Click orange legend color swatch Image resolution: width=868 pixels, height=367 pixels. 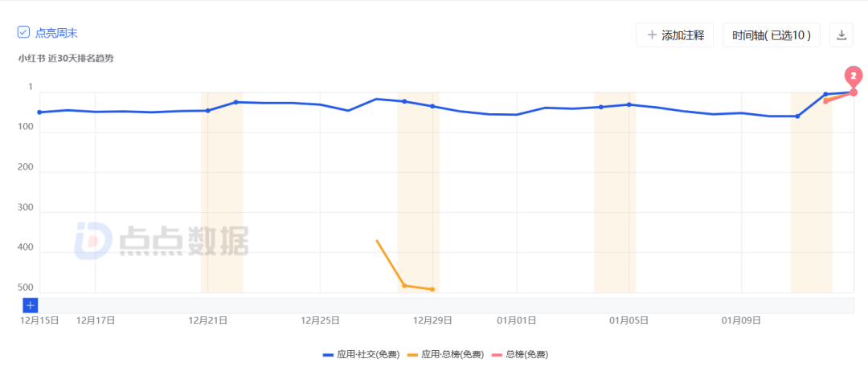(413, 354)
